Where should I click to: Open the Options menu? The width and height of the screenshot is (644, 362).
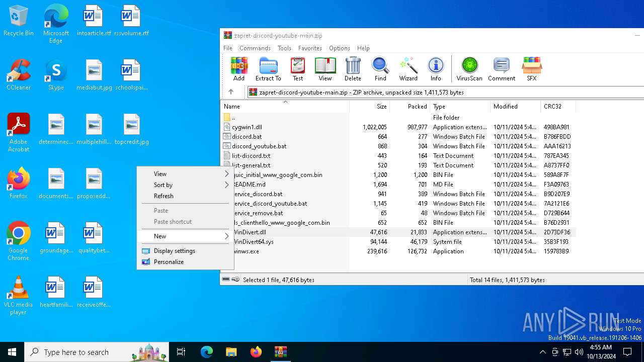click(340, 48)
